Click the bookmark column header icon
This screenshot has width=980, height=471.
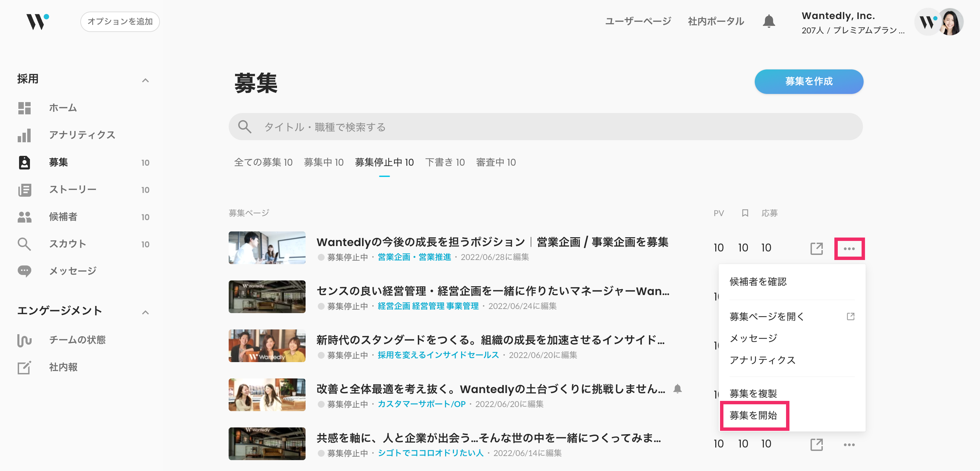click(x=745, y=213)
